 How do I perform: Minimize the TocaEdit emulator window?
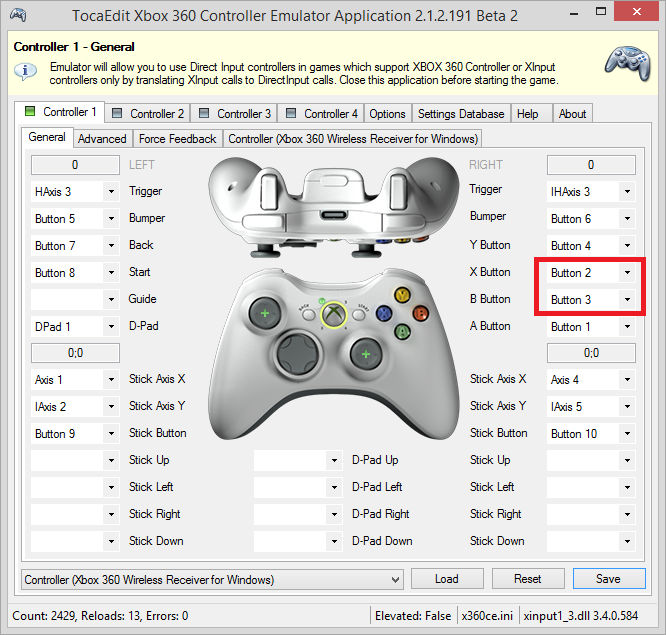click(574, 14)
